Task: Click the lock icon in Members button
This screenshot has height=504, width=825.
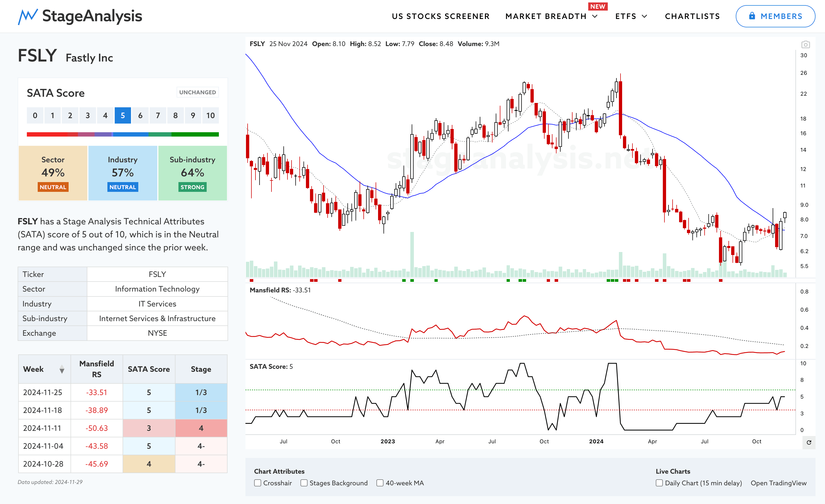Action: pyautogui.click(x=752, y=16)
